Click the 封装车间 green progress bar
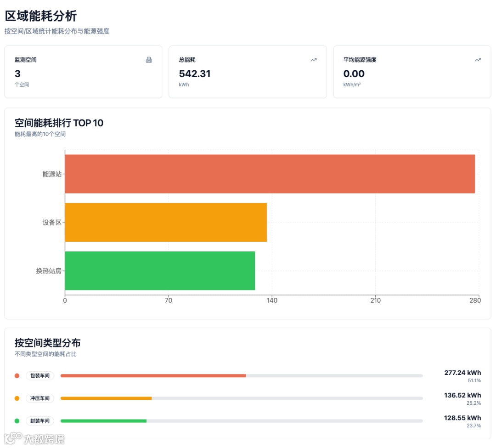 coord(103,421)
